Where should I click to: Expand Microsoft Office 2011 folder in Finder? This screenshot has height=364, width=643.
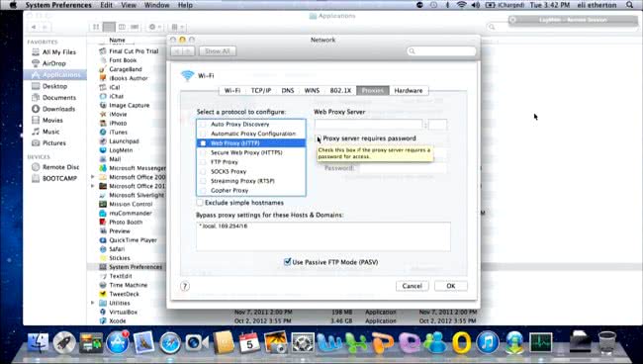pos(93,186)
